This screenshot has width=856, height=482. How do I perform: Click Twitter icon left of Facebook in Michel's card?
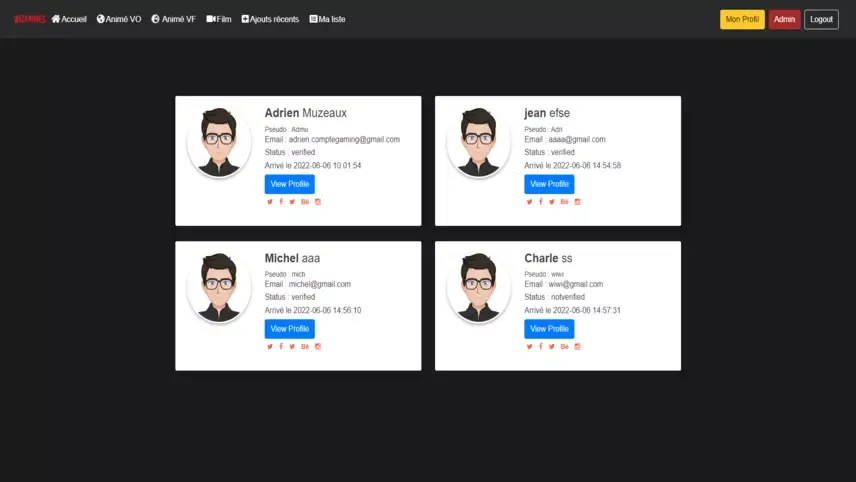coord(270,346)
